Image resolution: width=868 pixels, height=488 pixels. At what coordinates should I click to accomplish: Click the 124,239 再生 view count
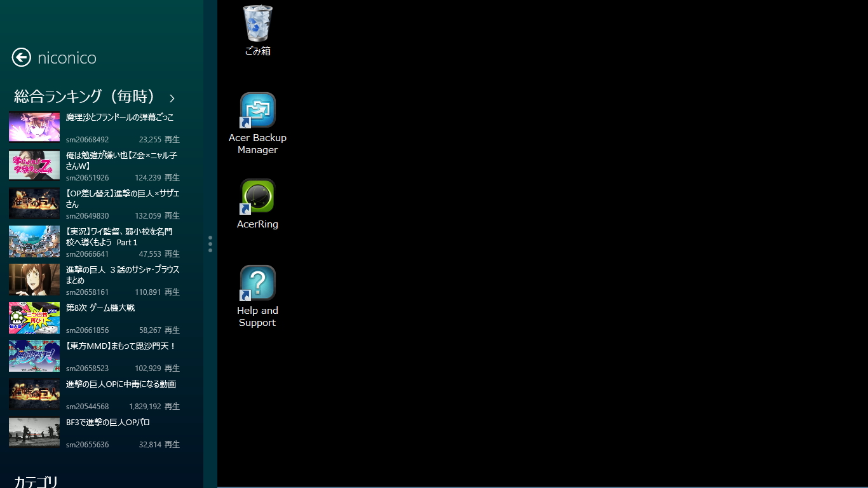click(158, 178)
